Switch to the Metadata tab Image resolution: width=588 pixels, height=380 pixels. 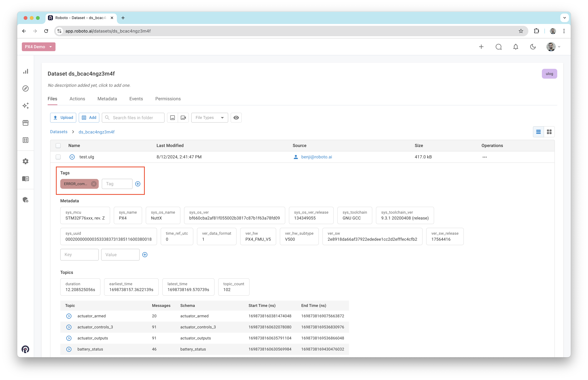click(107, 99)
